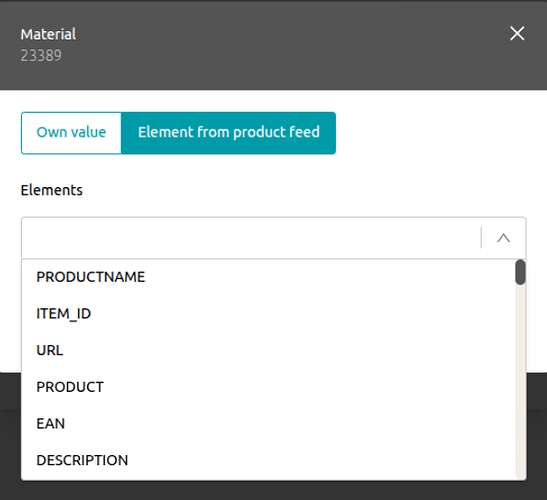Viewport: 547px width, 500px height.
Task: Choose ITEM_ID from the elements list
Action: tap(268, 314)
